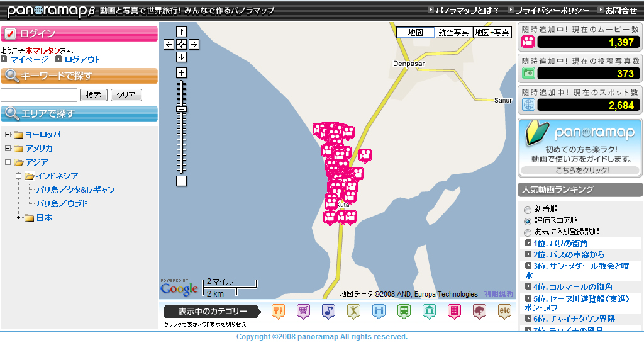Toggle the restaurant category icon
The image size is (644, 345).
click(x=278, y=311)
